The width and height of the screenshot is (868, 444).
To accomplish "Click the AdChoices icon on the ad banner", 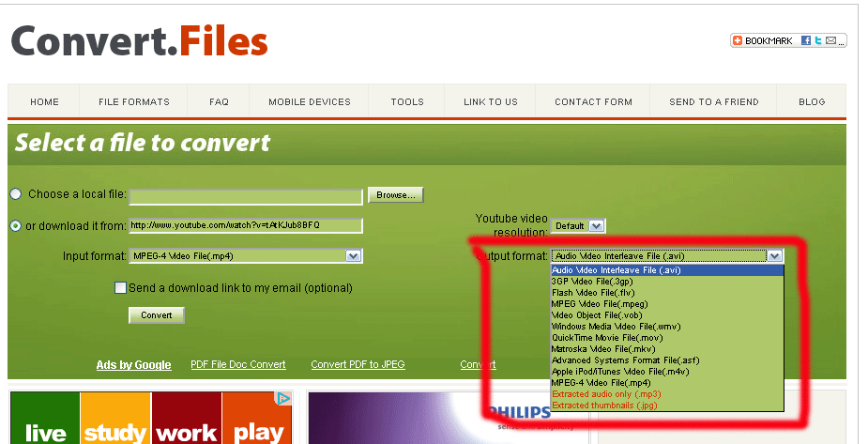I will pos(283,398).
